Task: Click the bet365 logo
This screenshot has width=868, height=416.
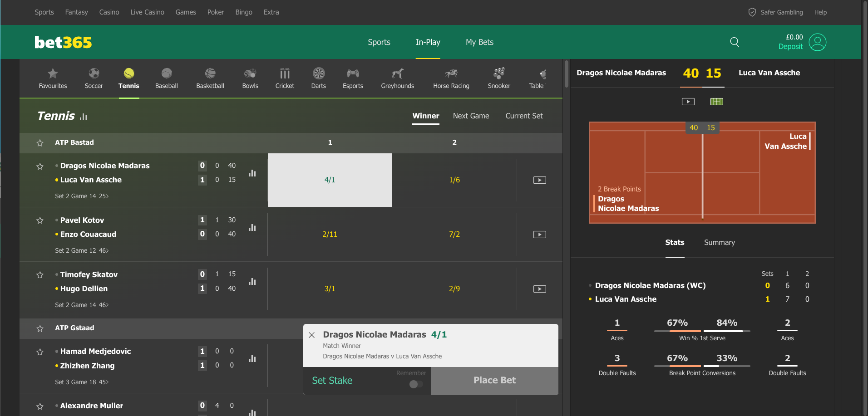Action: point(63,42)
